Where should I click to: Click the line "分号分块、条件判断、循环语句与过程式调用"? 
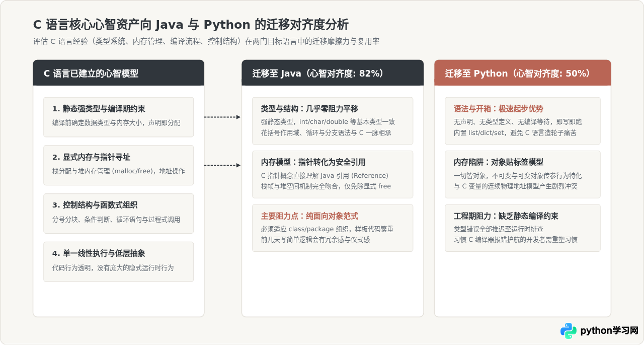(x=116, y=220)
